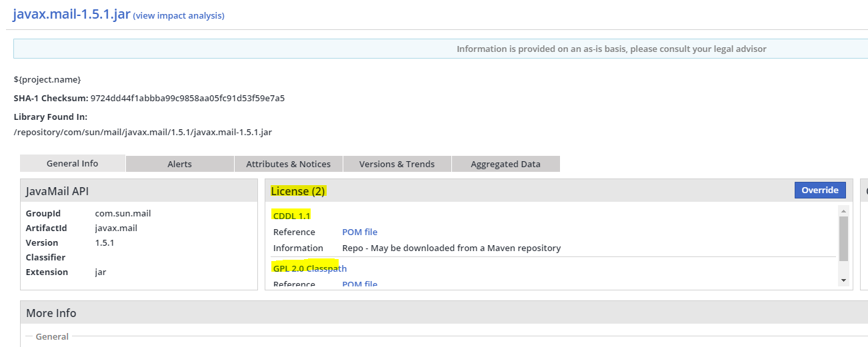
Task: Show the Aggregated Data tab
Action: [x=505, y=164]
